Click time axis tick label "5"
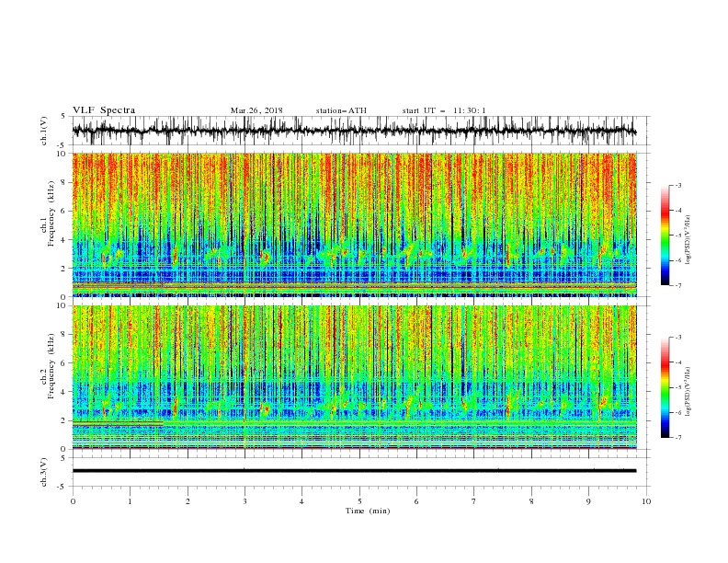This screenshot has width=728, height=563. click(x=359, y=501)
